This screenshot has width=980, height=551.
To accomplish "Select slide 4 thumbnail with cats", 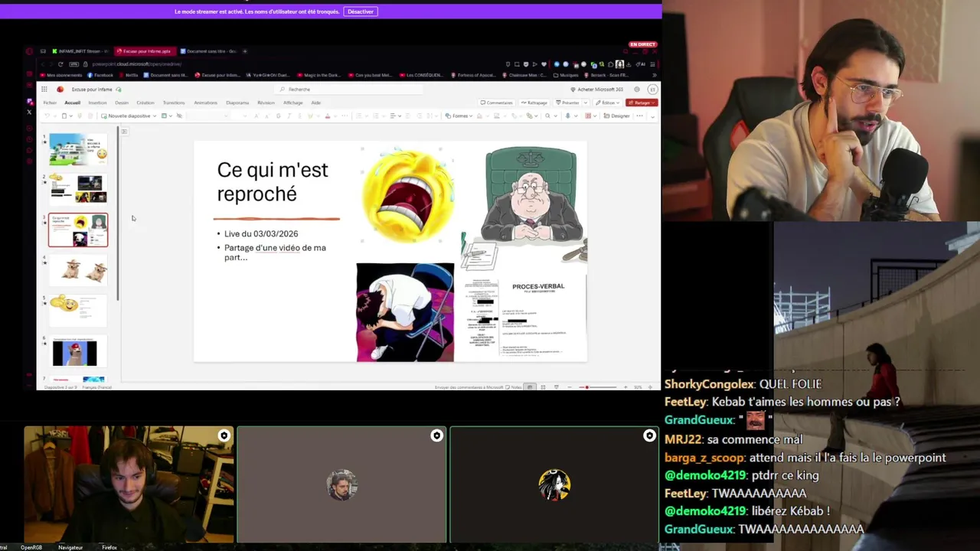I will [x=78, y=270].
